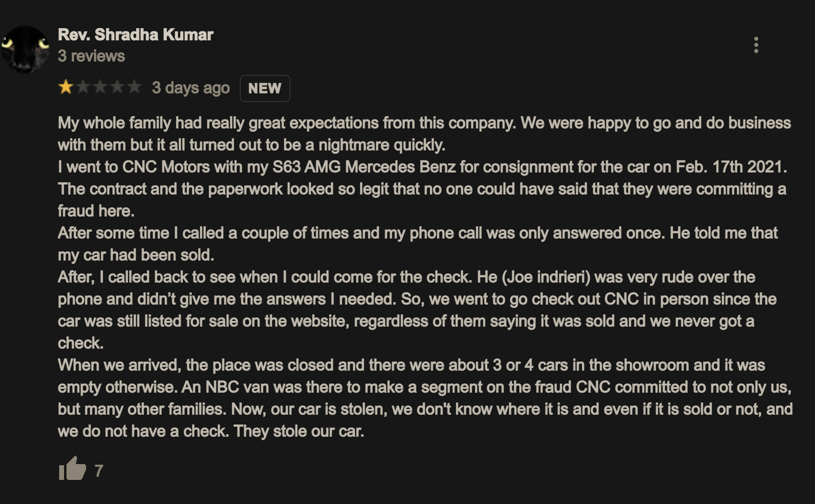Click the fifth gray rating star
Viewport: 815px width, 504px height.
click(134, 87)
